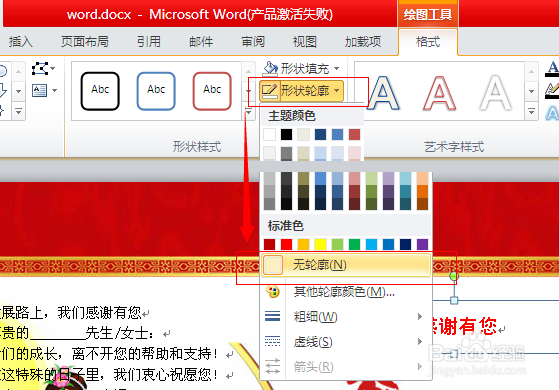Switch to the View (视图) tab
The height and width of the screenshot is (390, 559).
pos(304,42)
